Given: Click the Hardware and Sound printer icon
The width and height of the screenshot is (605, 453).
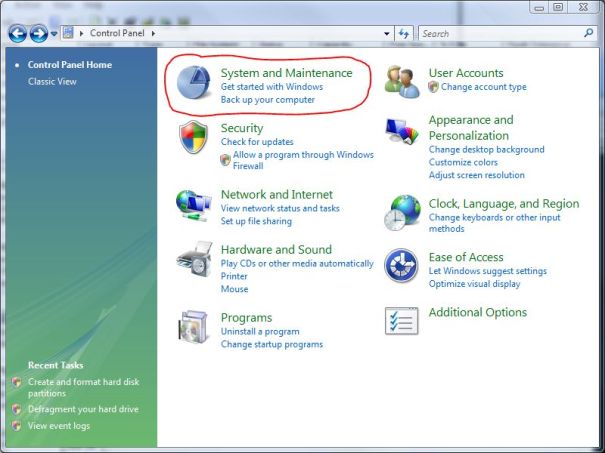Looking at the screenshot, I should click(x=194, y=262).
